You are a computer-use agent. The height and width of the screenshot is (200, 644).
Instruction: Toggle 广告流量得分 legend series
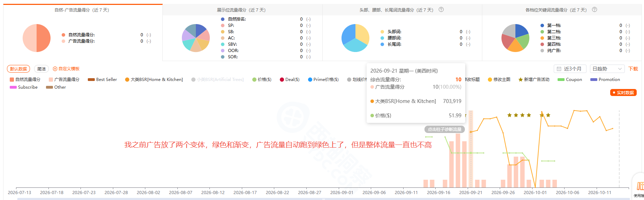64,80
